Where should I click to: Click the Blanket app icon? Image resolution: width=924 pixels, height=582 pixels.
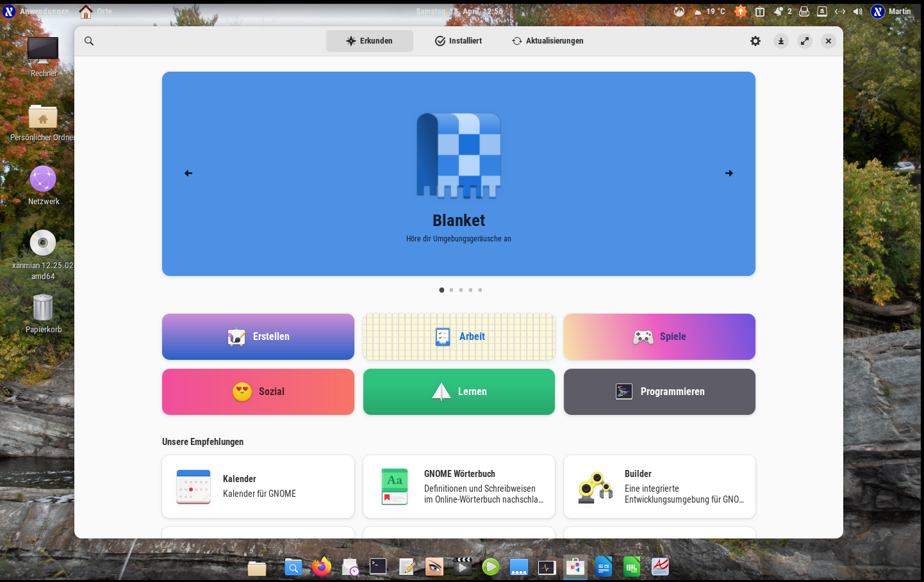pos(459,156)
